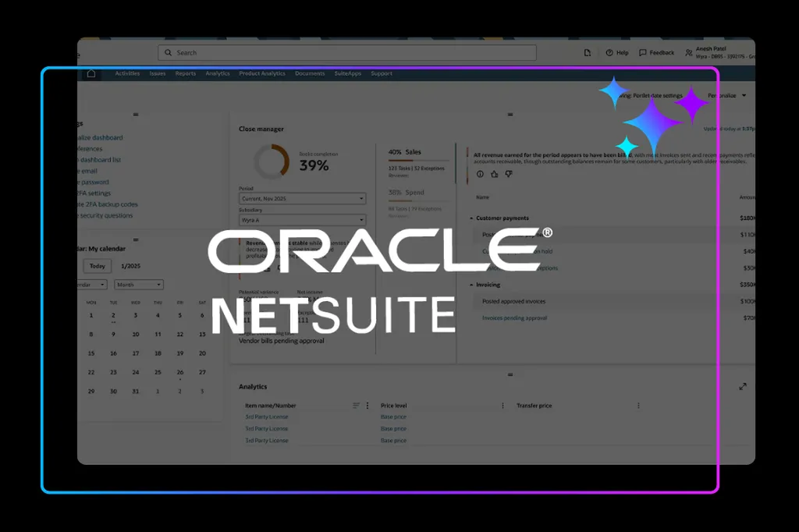Open the Documents menu
The image size is (799, 532).
[310, 73]
